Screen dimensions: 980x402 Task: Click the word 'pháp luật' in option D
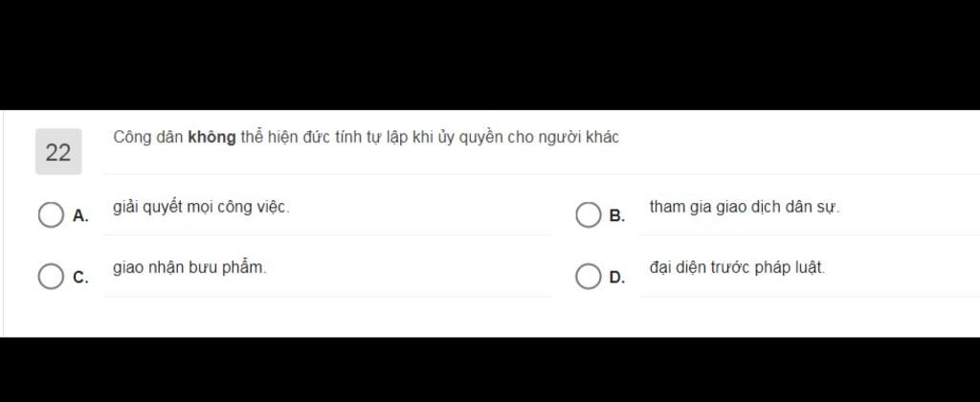(790, 268)
